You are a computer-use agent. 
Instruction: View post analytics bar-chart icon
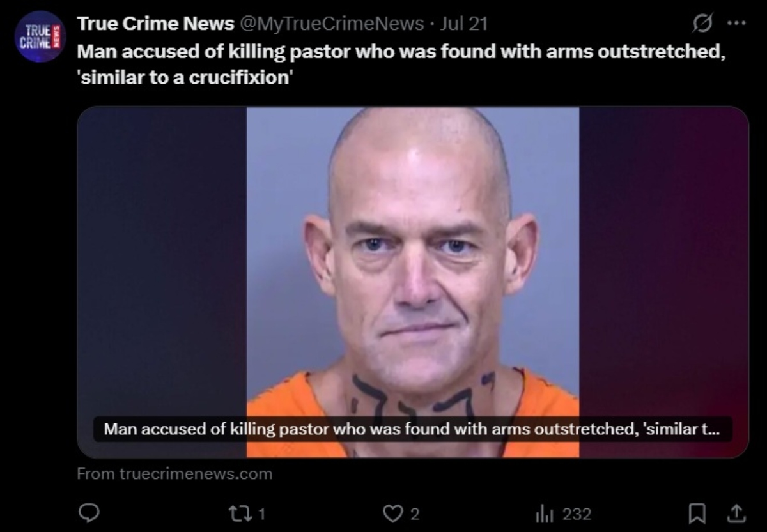tap(543, 513)
